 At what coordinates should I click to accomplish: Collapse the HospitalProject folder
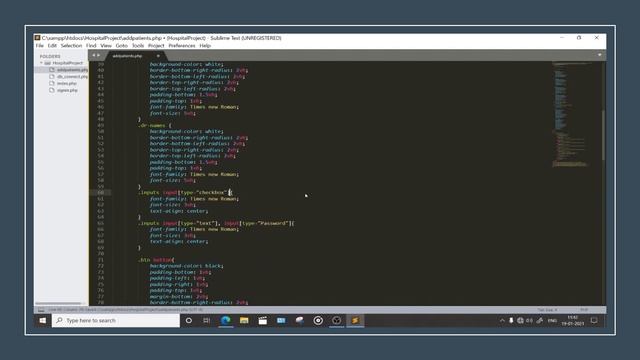point(41,63)
